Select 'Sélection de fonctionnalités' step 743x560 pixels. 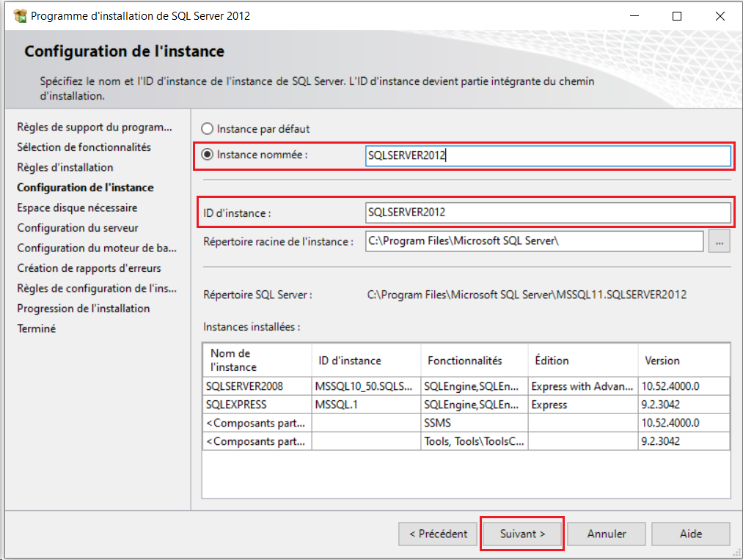(84, 147)
